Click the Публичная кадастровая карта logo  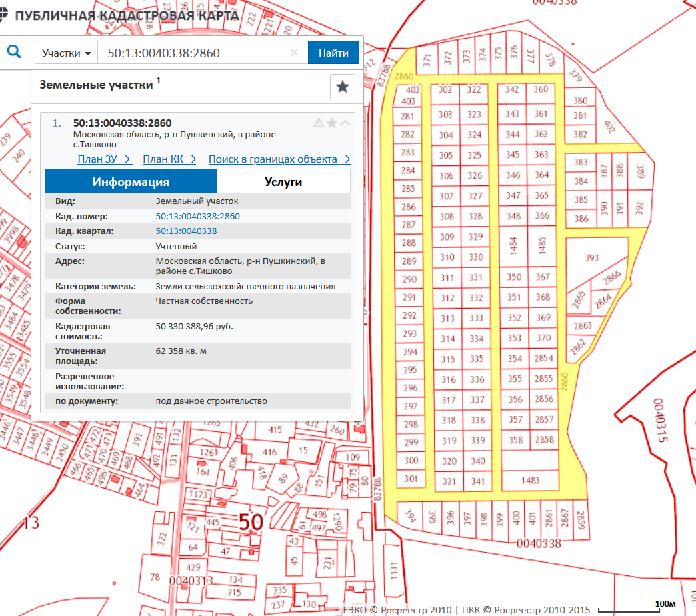[x=120, y=15]
